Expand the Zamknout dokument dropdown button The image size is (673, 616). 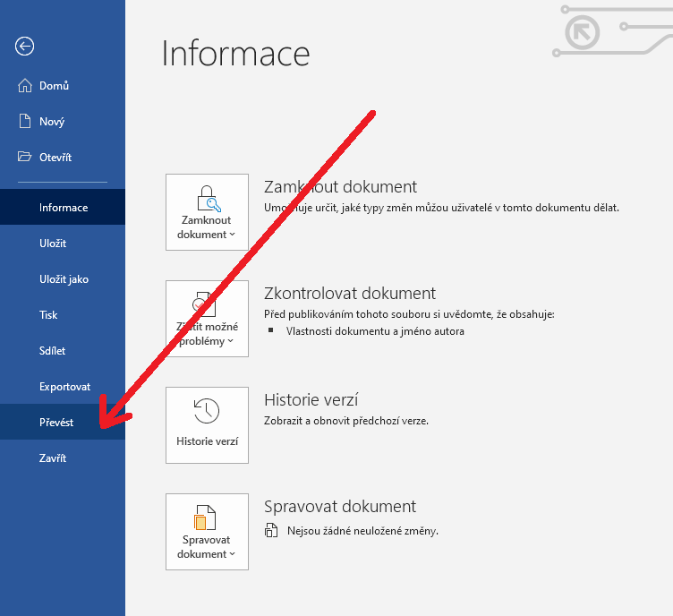(x=207, y=212)
